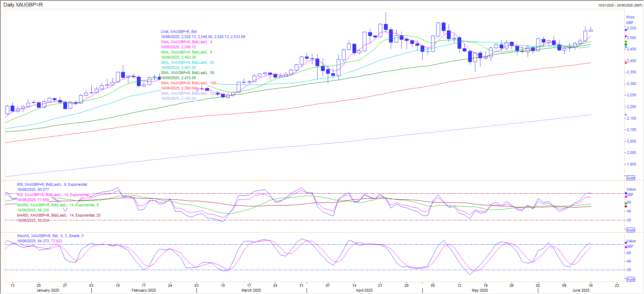Select the blue diamond marker on the RSI axis
Image resolution: width=644 pixels, height=294 pixels.
[626, 194]
